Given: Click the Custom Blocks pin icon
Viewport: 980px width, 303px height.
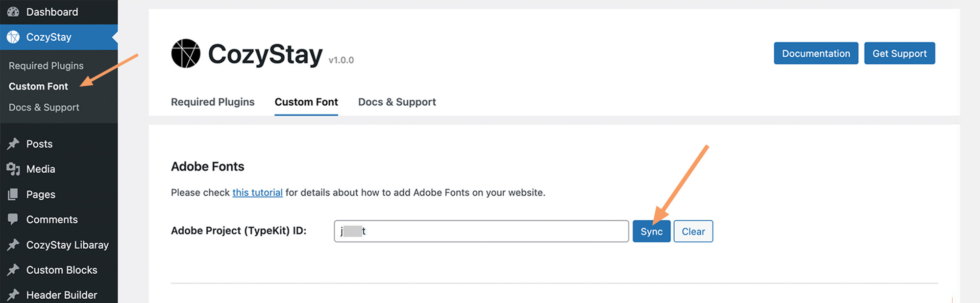Looking at the screenshot, I should pos(13,270).
